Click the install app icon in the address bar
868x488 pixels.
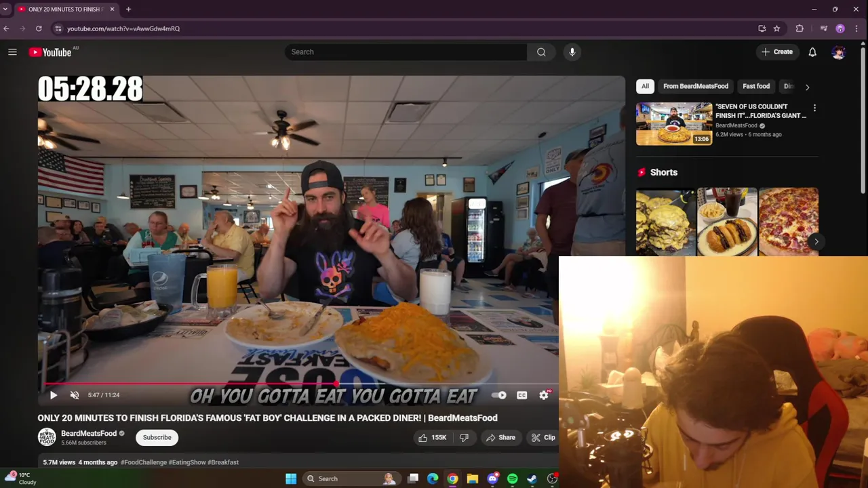762,28
